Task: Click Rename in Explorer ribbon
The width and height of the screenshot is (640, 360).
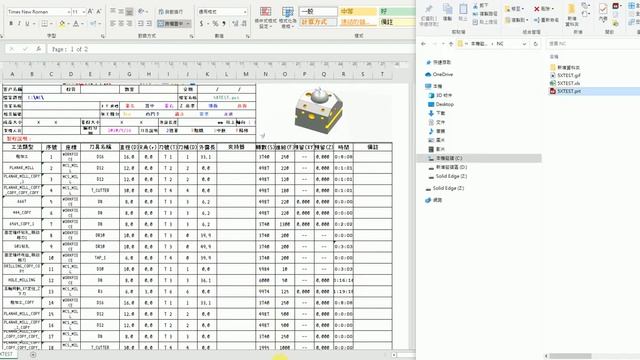Action: coord(546,20)
